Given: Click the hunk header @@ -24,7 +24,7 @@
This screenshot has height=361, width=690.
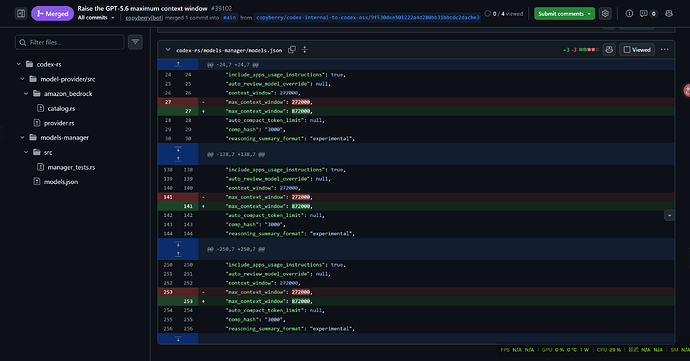Looking at the screenshot, I should click(x=233, y=65).
